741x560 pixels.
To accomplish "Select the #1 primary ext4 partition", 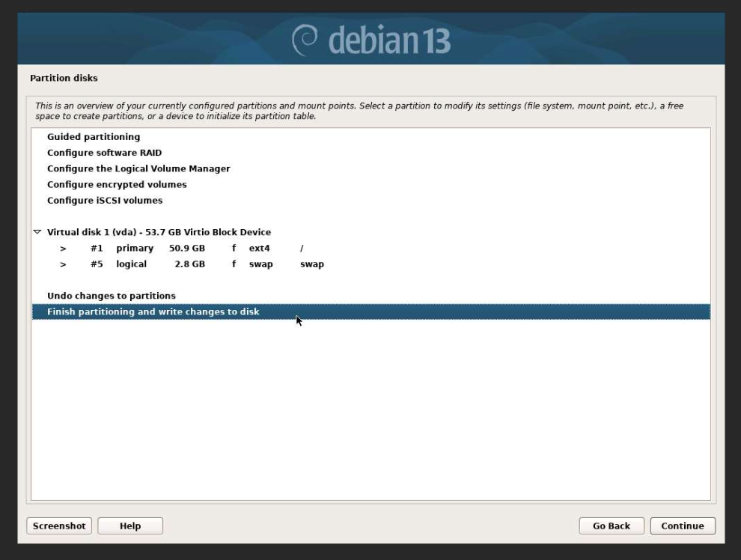I will [x=371, y=248].
